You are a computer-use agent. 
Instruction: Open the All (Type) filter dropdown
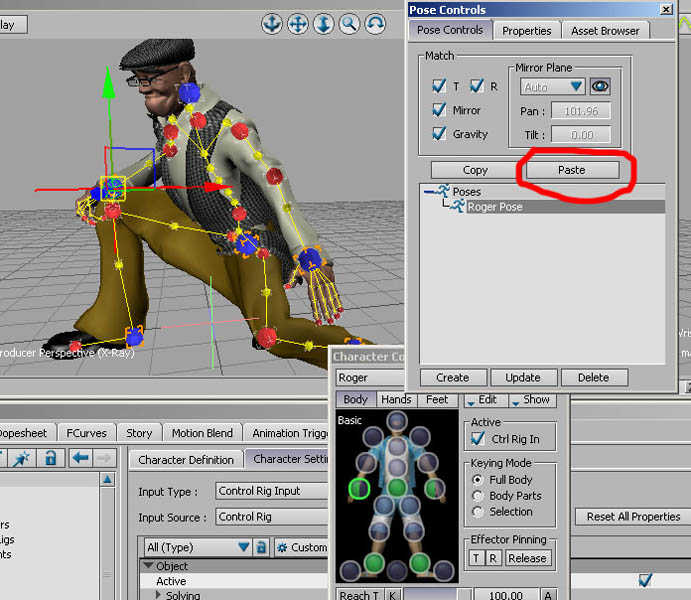(x=197, y=547)
